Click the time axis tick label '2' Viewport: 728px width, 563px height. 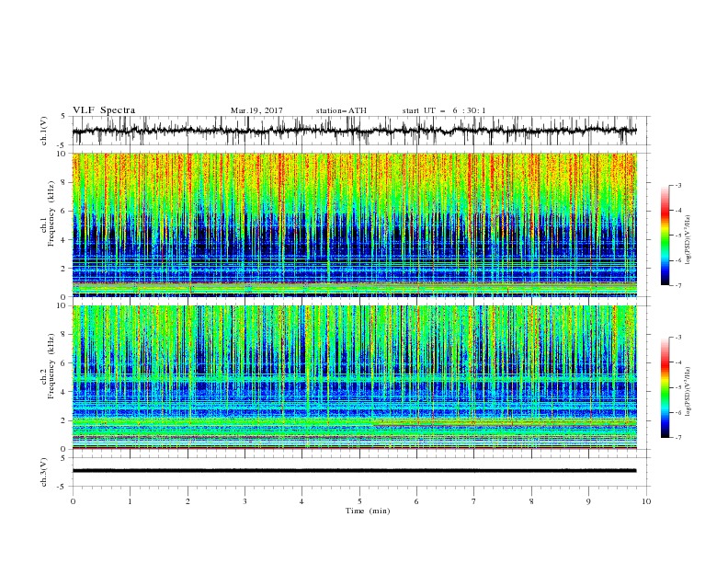pyautogui.click(x=188, y=501)
